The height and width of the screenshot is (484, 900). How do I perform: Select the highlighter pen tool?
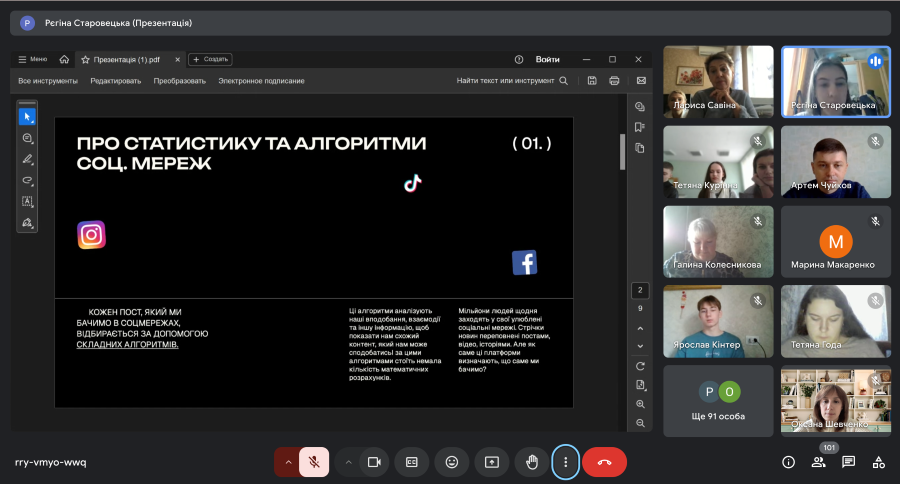click(x=27, y=159)
